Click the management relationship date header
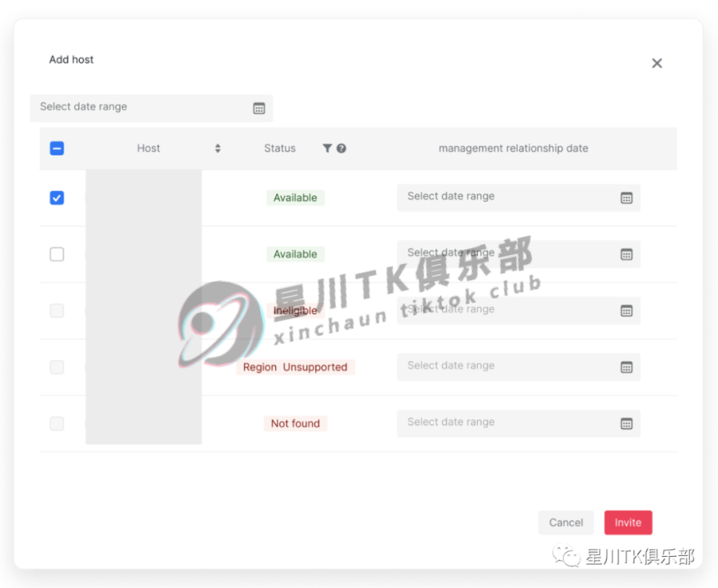Image resolution: width=718 pixels, height=588 pixels. click(513, 148)
